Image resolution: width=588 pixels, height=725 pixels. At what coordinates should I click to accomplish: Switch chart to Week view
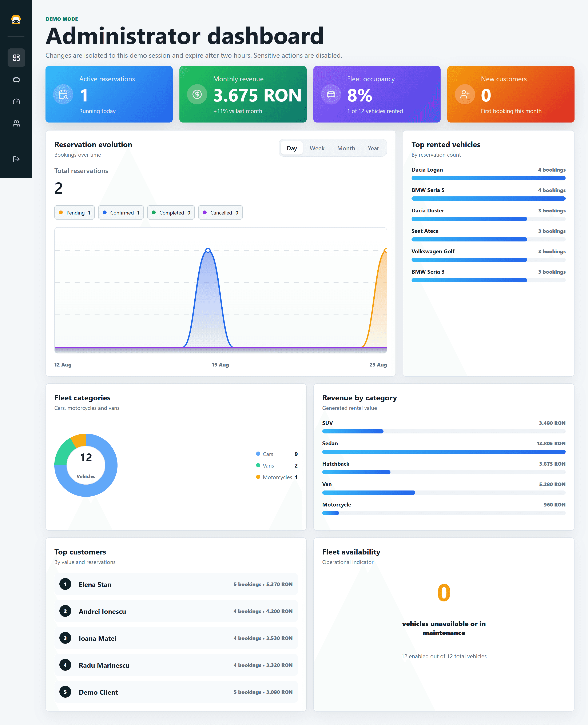pyautogui.click(x=317, y=148)
